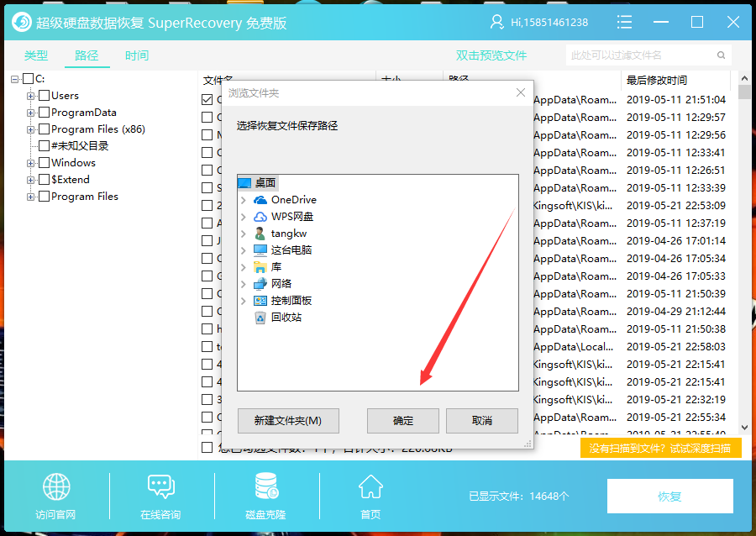Click the 恢复 recover button
The height and width of the screenshot is (536, 756).
pyautogui.click(x=670, y=496)
